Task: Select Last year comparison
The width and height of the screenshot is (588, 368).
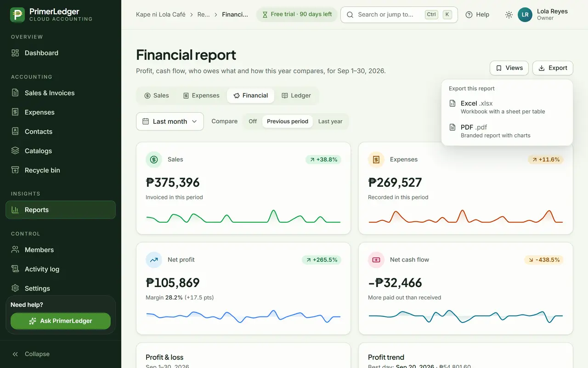Action: point(330,121)
